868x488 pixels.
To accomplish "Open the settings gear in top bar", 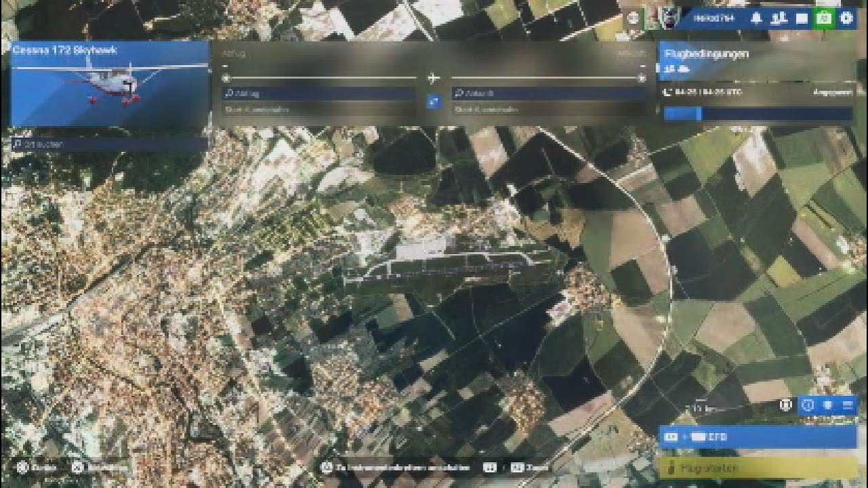I will click(846, 18).
